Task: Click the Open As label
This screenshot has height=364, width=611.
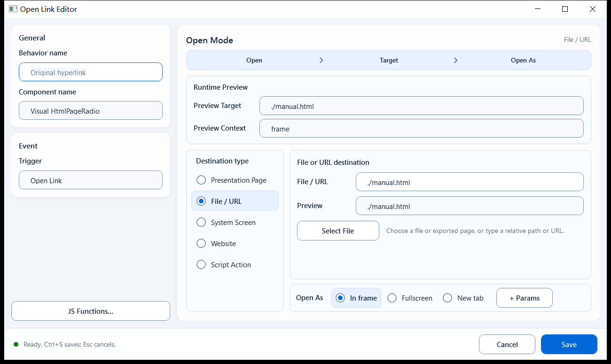Action: click(310, 298)
